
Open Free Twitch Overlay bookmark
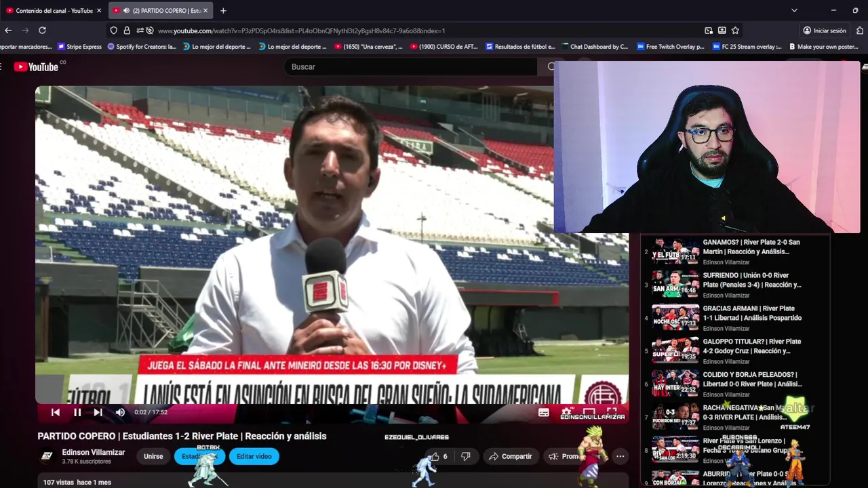coord(671,47)
